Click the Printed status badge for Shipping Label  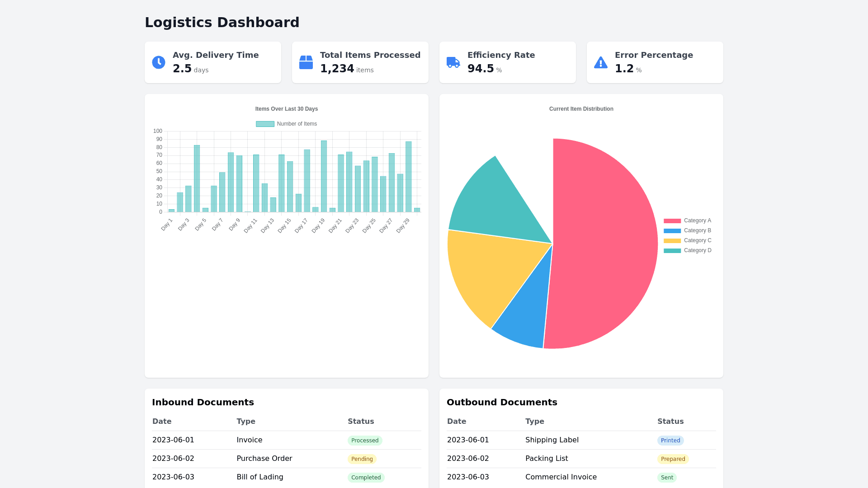(670, 441)
